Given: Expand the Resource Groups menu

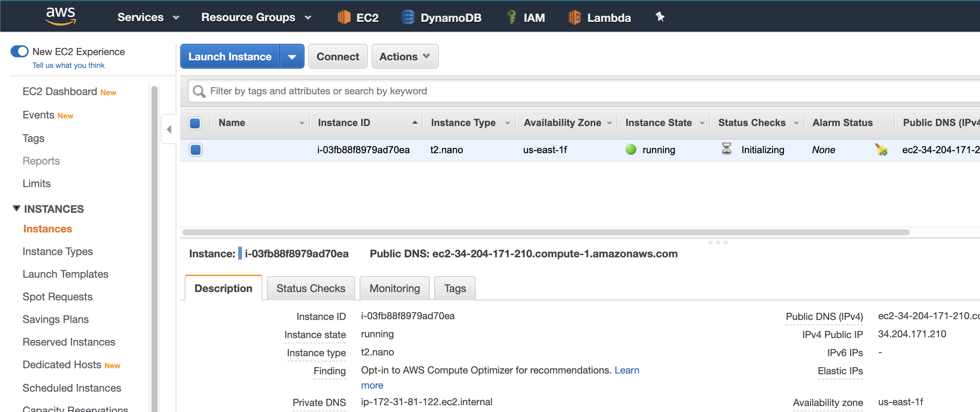Looking at the screenshot, I should point(256,17).
